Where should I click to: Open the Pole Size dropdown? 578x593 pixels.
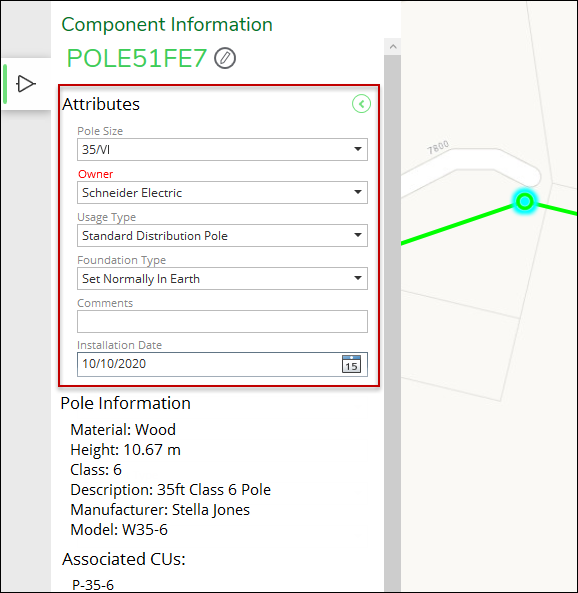coord(222,149)
